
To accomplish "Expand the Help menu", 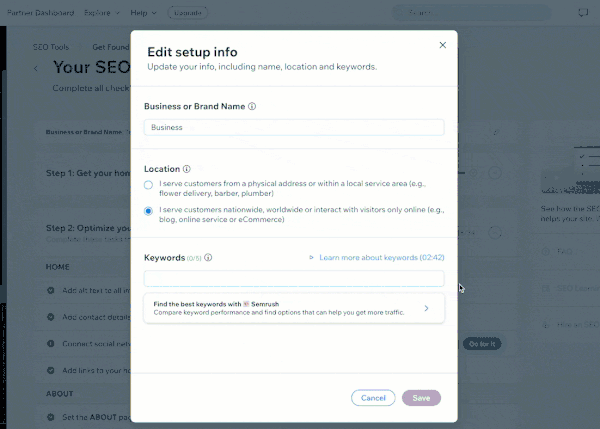I will click(x=143, y=13).
